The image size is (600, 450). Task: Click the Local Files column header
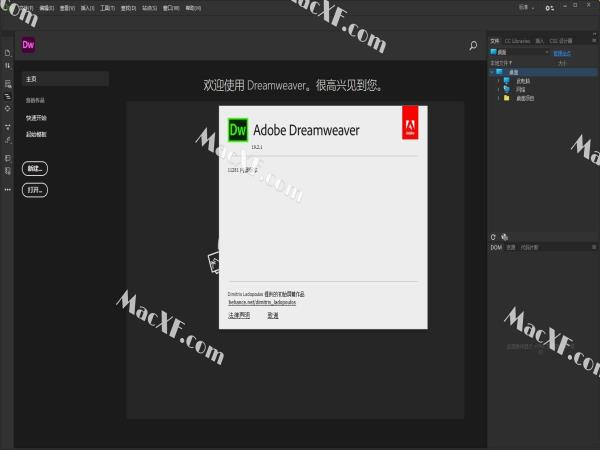click(501, 63)
